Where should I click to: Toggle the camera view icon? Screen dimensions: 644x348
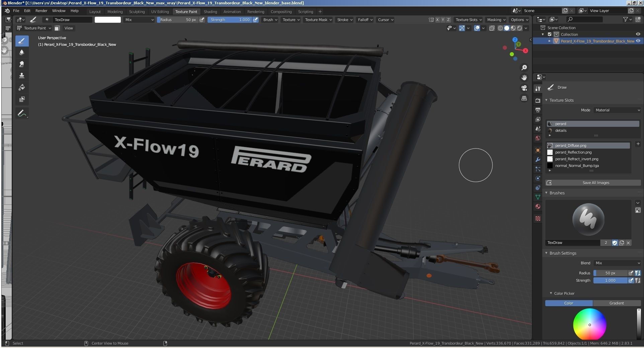click(524, 88)
